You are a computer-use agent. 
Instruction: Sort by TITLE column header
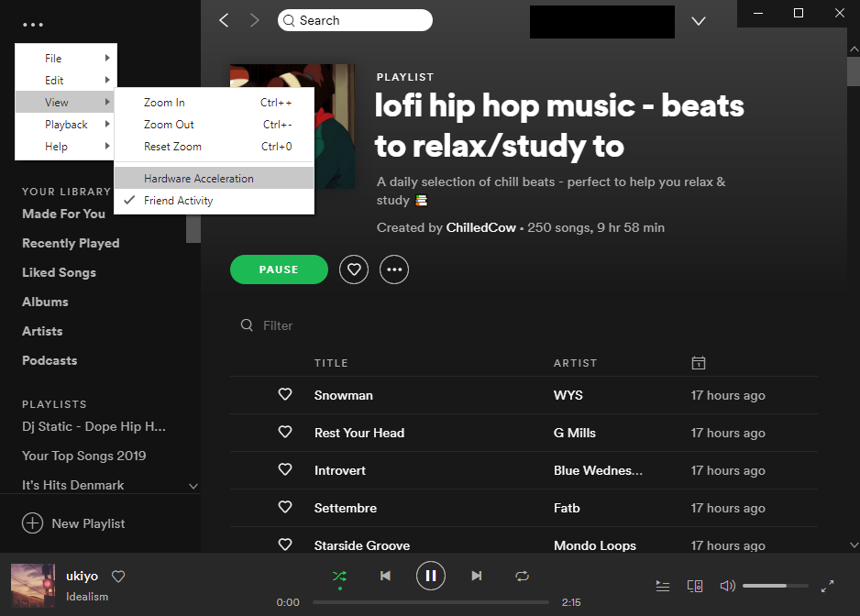click(331, 363)
